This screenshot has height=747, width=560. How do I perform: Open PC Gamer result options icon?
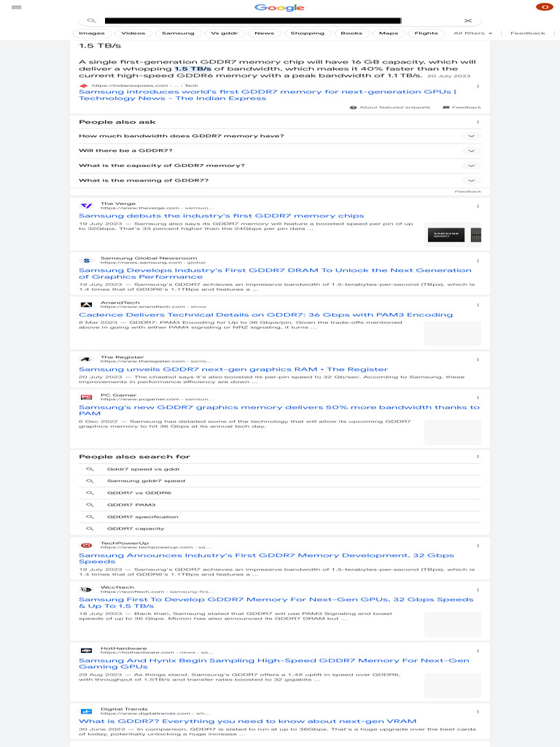pos(478,398)
